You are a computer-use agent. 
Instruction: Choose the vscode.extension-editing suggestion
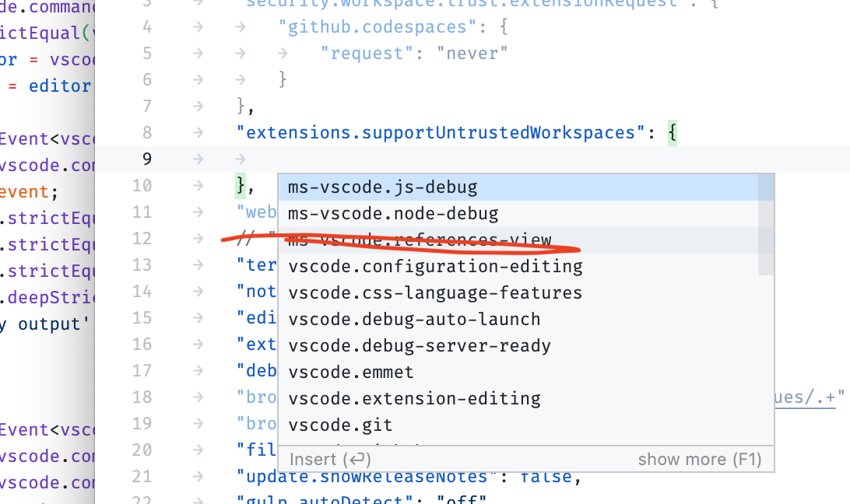click(x=414, y=398)
